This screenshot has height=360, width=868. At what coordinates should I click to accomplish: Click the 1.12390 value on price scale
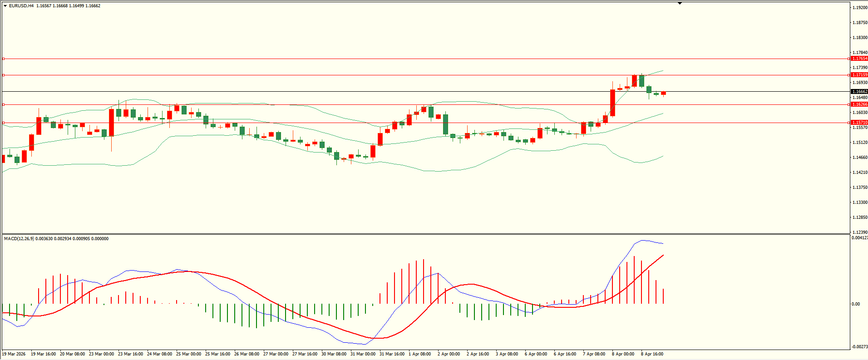(859, 232)
